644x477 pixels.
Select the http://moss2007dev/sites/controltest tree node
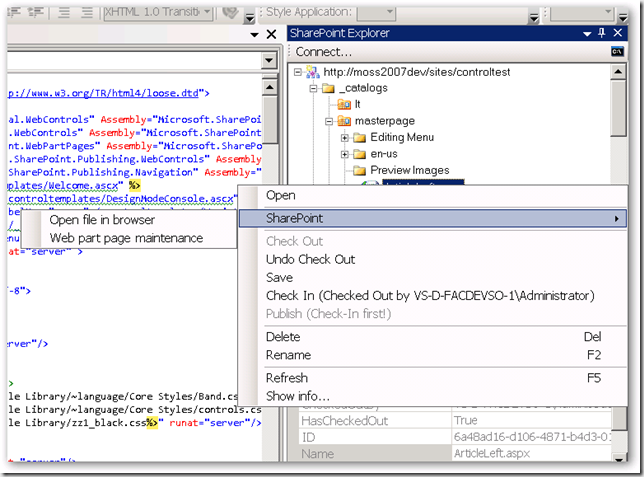(416, 72)
